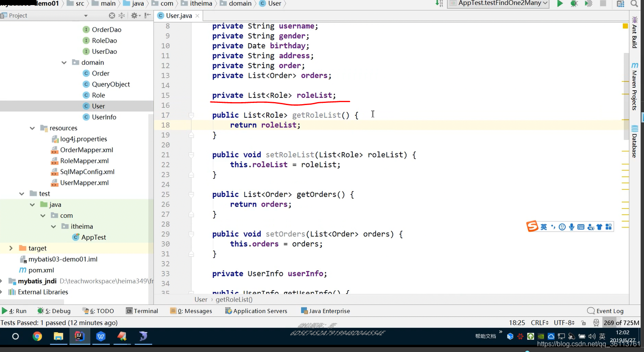Open Ant Build side panel
The height and width of the screenshot is (352, 644).
635,32
